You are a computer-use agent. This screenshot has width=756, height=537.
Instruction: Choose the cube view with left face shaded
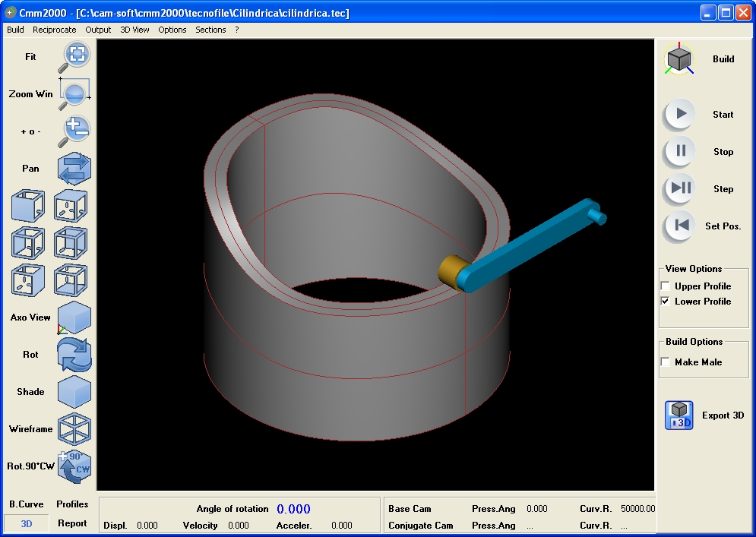tap(28, 206)
